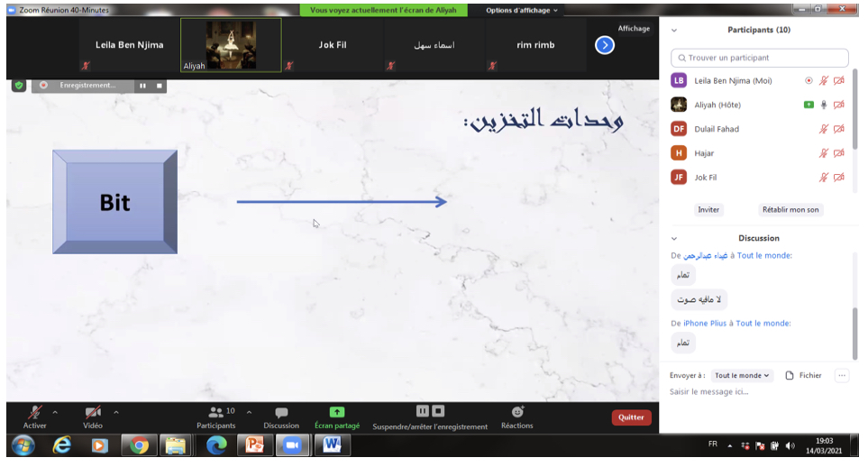Collapse the Participants (10) section chevron
Screen dimensions: 868x476
coord(674,30)
